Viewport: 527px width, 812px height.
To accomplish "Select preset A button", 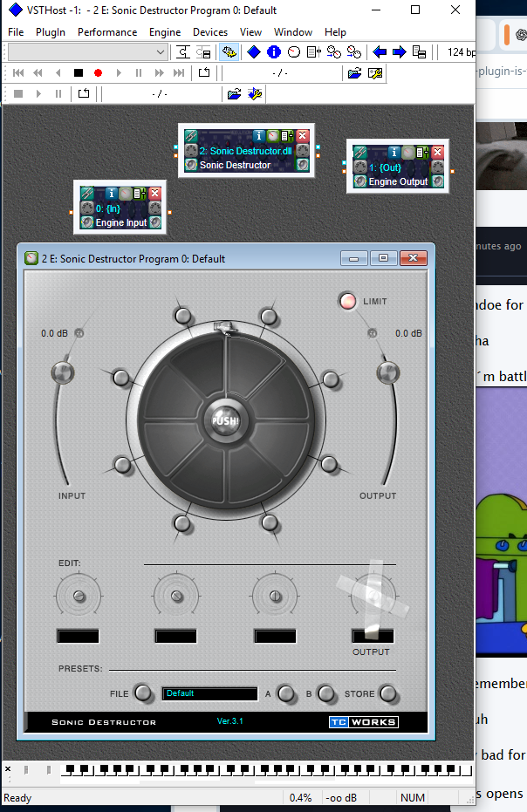I will (285, 693).
